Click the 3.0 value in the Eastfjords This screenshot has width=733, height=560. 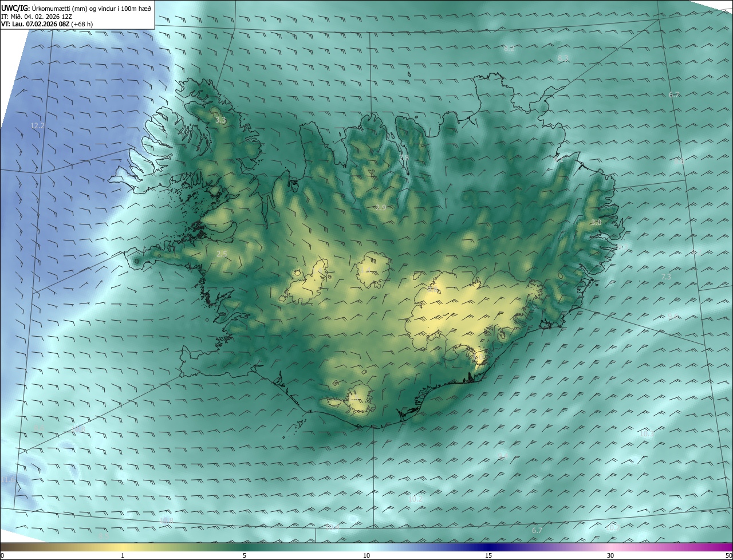point(596,223)
